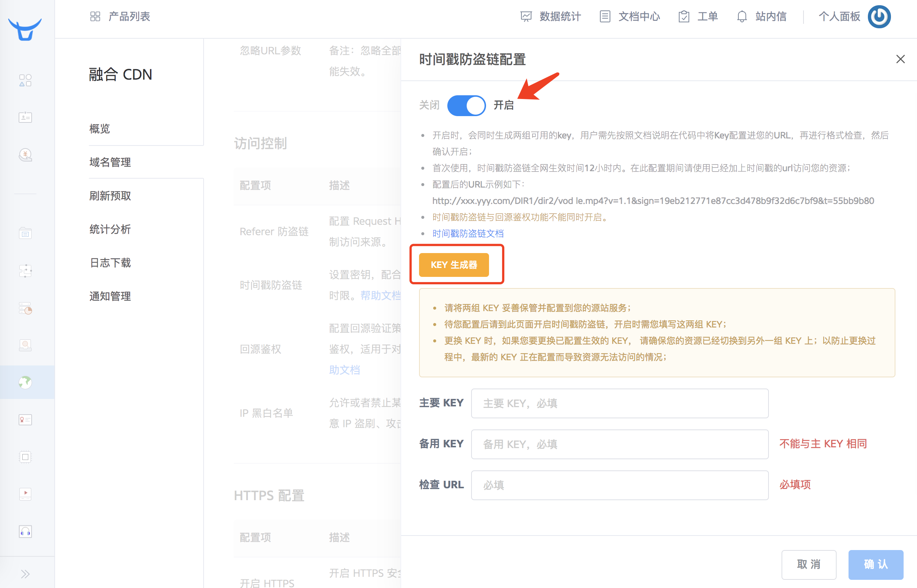Click the video play sidebar icon

coord(25,494)
